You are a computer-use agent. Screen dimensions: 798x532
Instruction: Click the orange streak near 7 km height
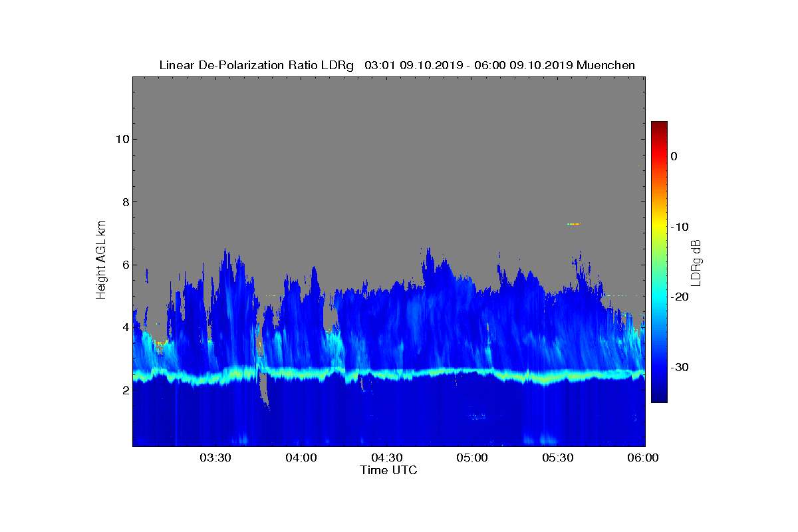click(x=574, y=224)
